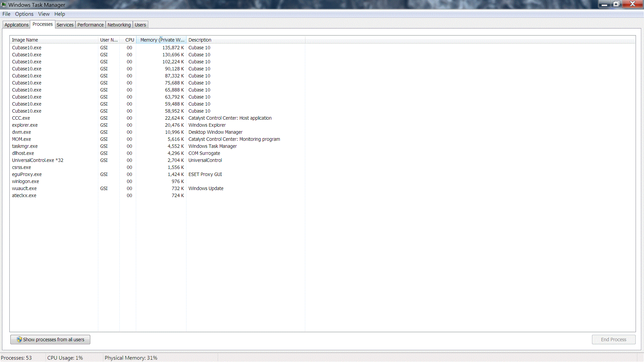Restore down the Task Manager window
Image resolution: width=644 pixels, height=362 pixels.
click(616, 4)
